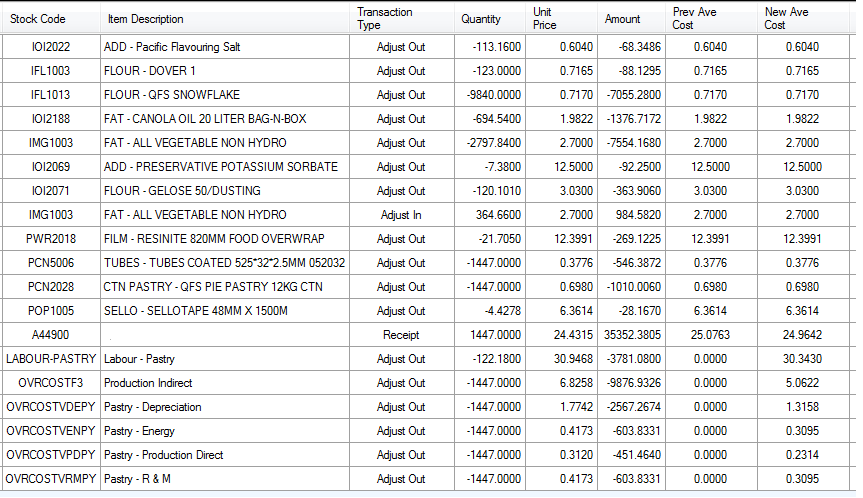The height and width of the screenshot is (498, 863).
Task: Click the New Ave Cost header
Action: click(803, 19)
